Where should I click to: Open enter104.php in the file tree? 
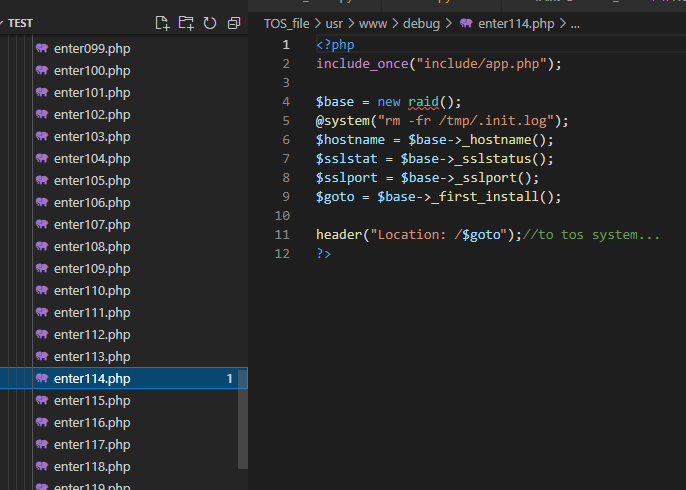click(x=124, y=158)
